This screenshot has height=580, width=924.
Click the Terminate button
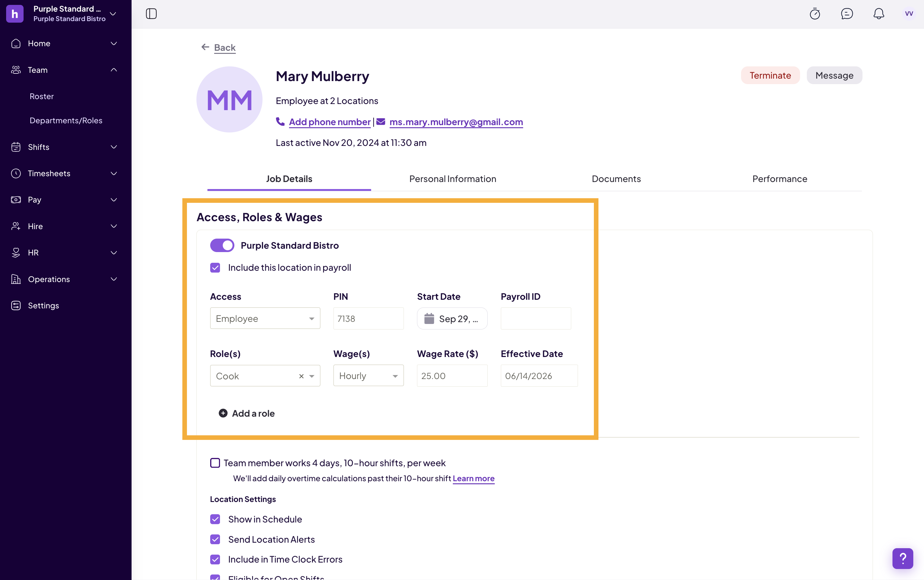(770, 76)
